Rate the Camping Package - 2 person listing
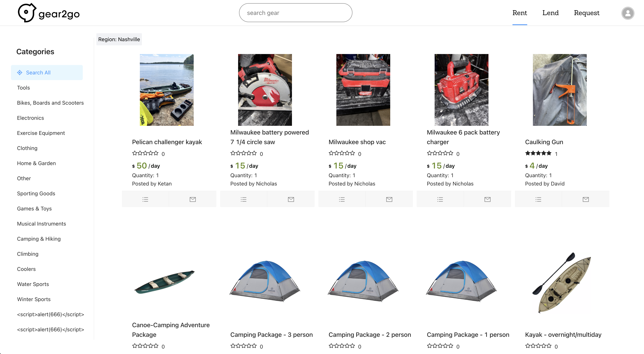644x354 pixels. (341, 346)
